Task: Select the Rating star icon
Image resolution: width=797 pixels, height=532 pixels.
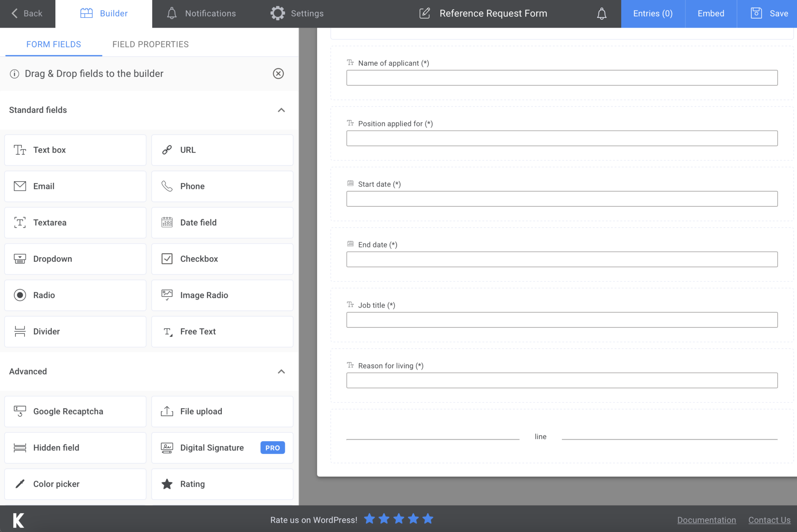Action: (x=167, y=484)
